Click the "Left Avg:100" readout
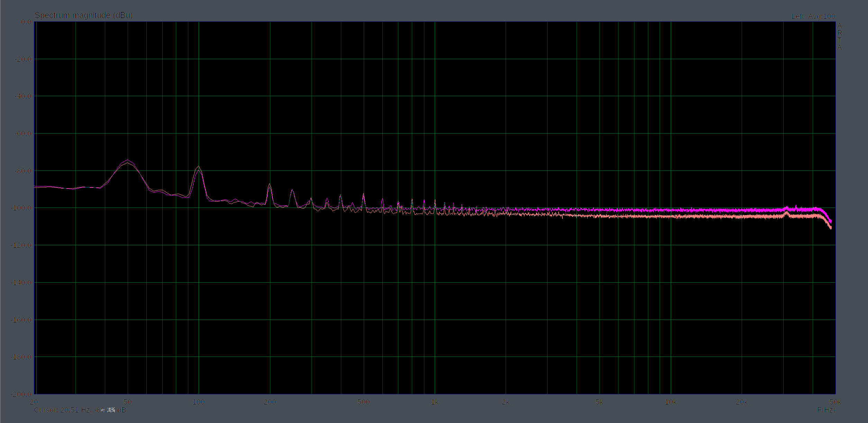 coord(813,16)
